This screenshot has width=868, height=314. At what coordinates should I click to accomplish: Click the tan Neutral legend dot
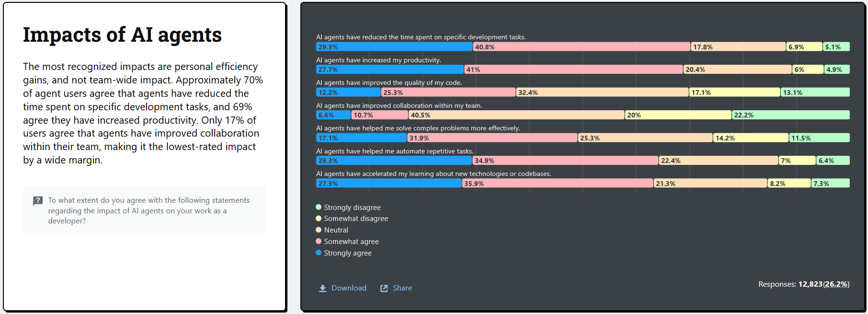click(318, 230)
